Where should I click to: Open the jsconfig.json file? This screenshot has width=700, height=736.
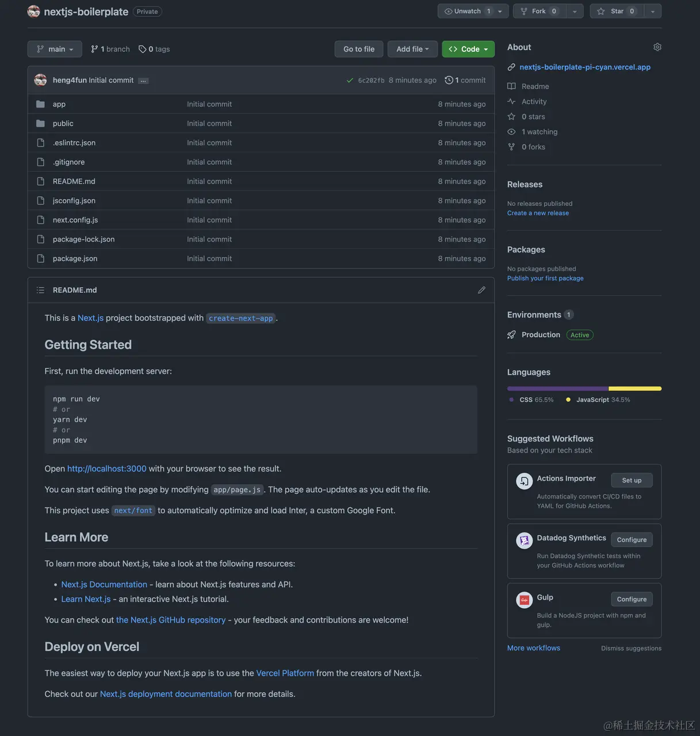74,201
